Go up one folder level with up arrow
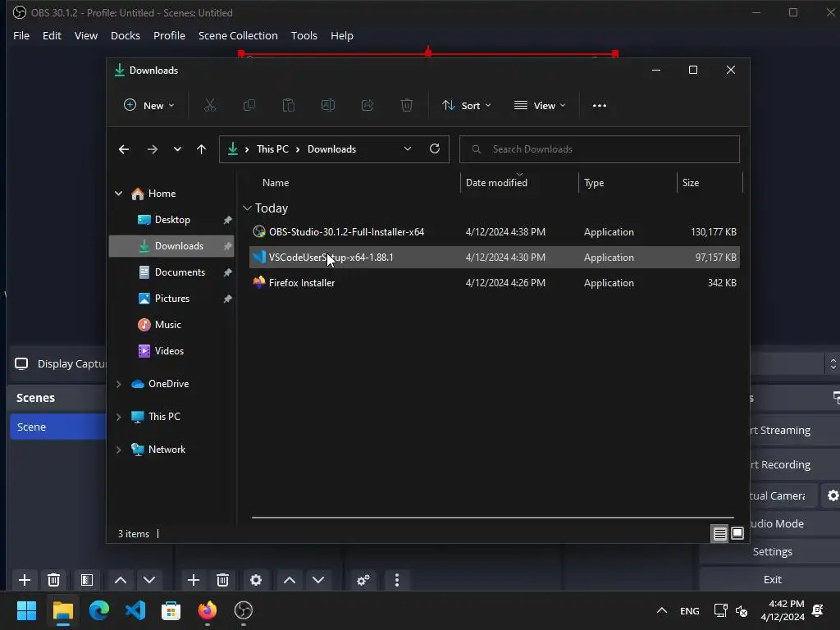The height and width of the screenshot is (630, 840). pyautogui.click(x=201, y=149)
